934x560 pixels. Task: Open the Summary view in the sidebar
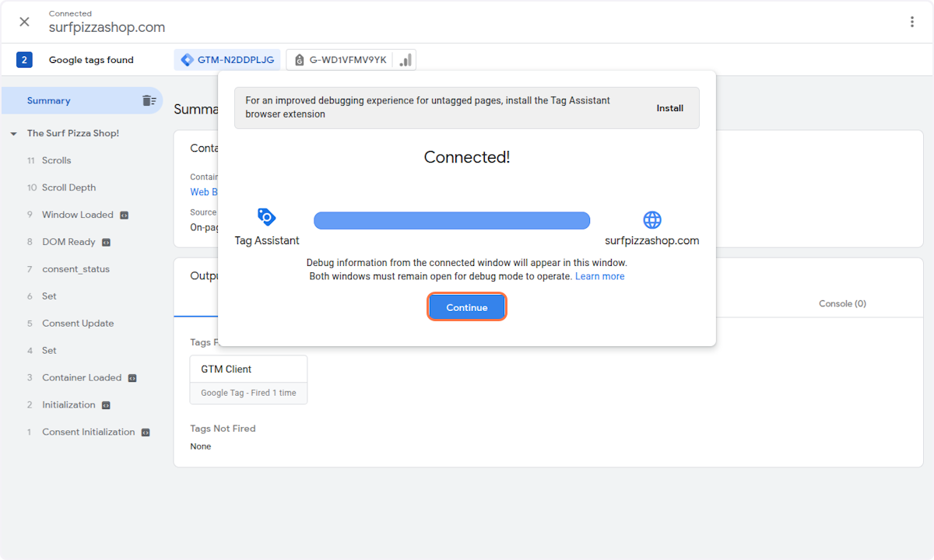pyautogui.click(x=82, y=100)
